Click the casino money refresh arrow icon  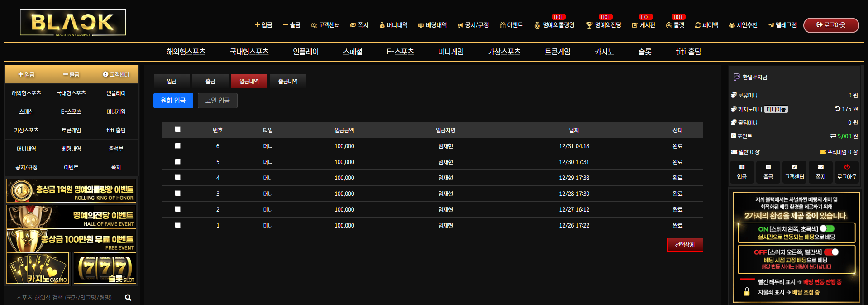[838, 109]
